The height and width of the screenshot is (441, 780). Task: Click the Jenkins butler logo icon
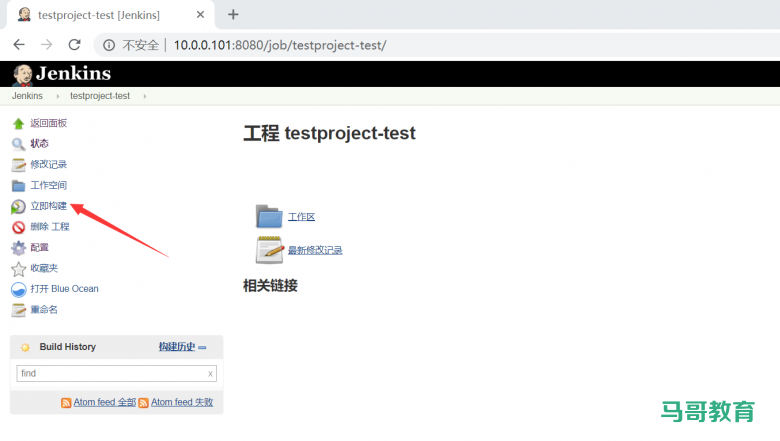pyautogui.click(x=22, y=75)
